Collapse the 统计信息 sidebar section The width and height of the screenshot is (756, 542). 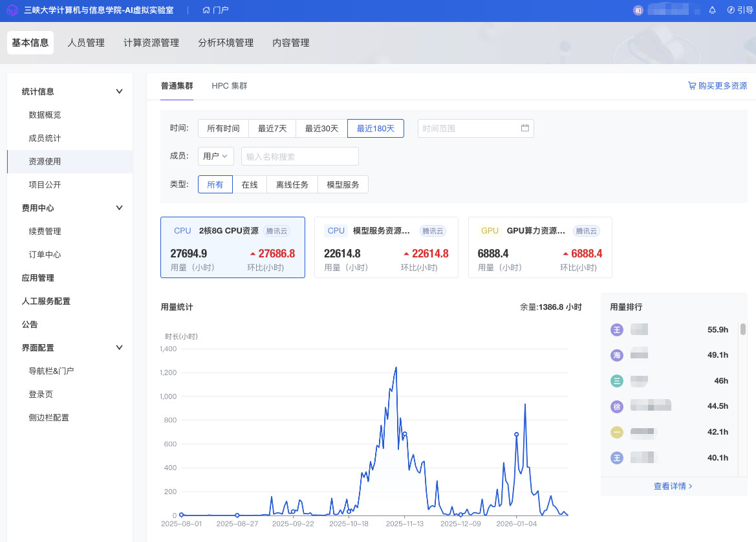click(119, 92)
